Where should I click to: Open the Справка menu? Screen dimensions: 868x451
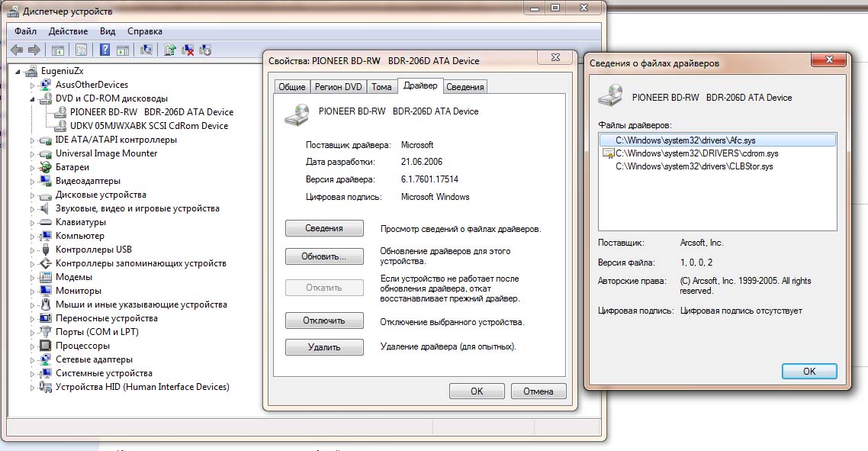coord(144,31)
